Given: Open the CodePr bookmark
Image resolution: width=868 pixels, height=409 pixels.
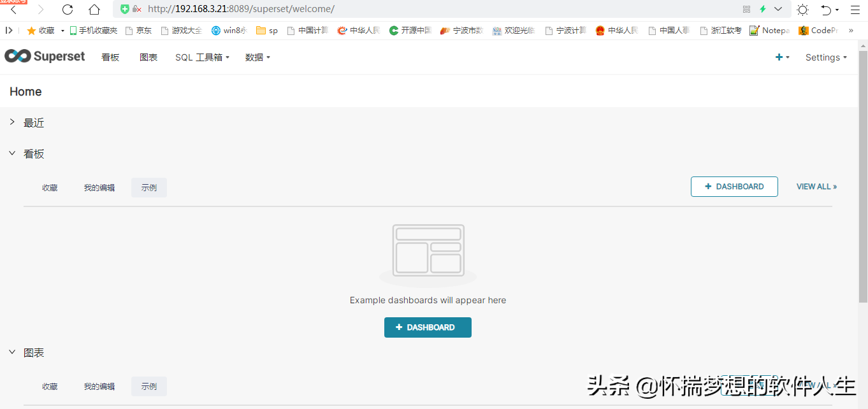Looking at the screenshot, I should (818, 30).
